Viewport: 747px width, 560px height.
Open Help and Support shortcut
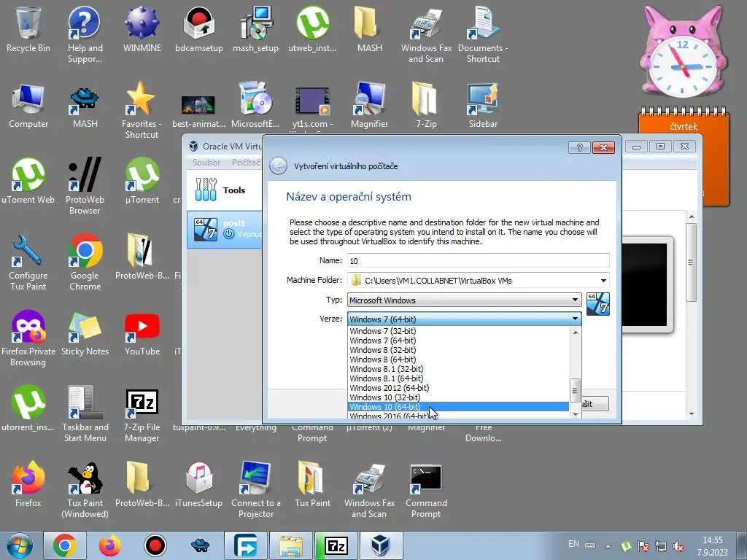85,34
